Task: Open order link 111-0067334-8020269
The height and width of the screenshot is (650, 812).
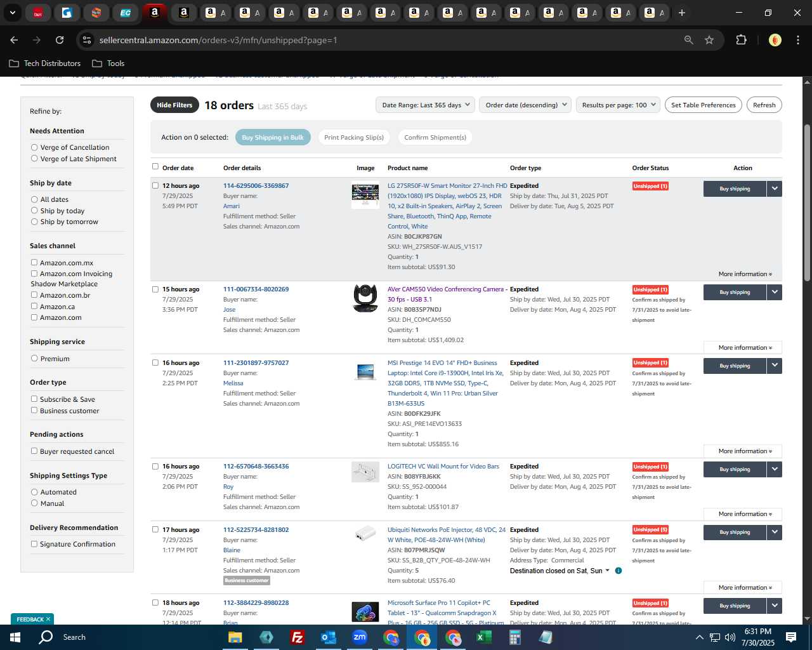Action: 256,289
